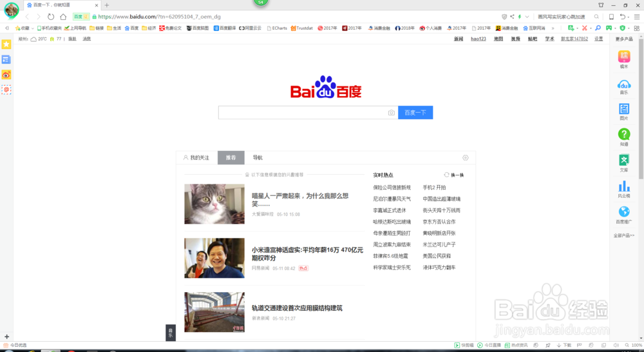
Task: Collapse the sidebar with left arrow toggle
Action: (7, 28)
